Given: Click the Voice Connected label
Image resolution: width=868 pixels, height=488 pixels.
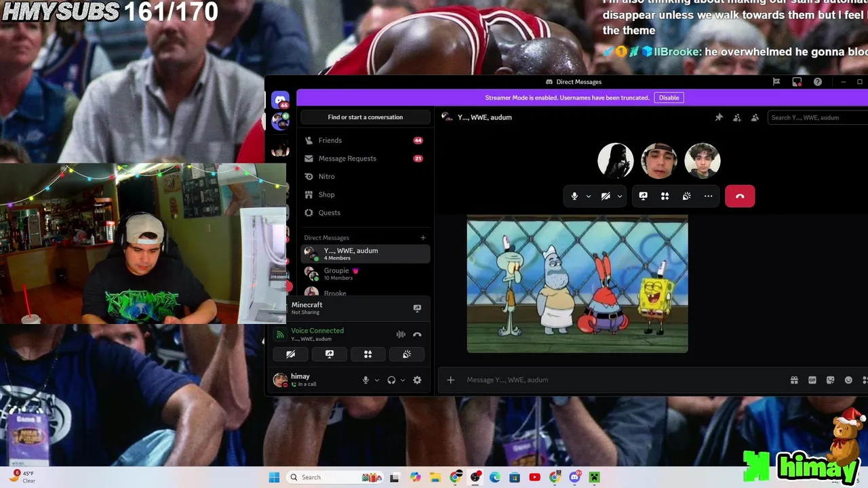Looking at the screenshot, I should [317, 331].
